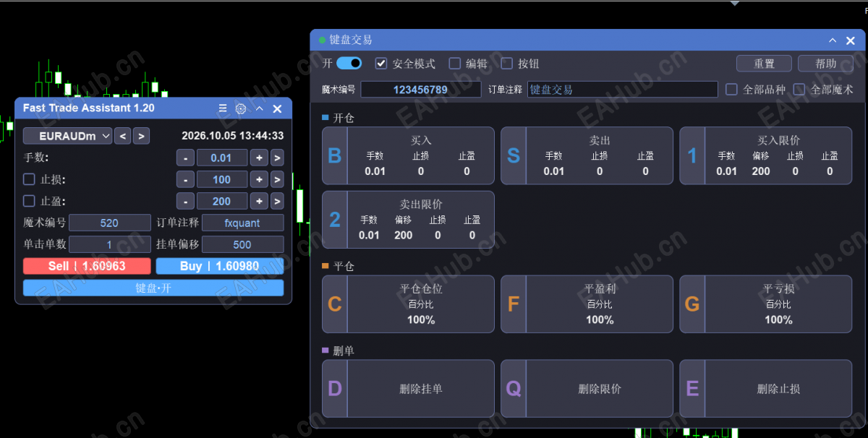Enable the 止盈 checkbox

point(29,201)
